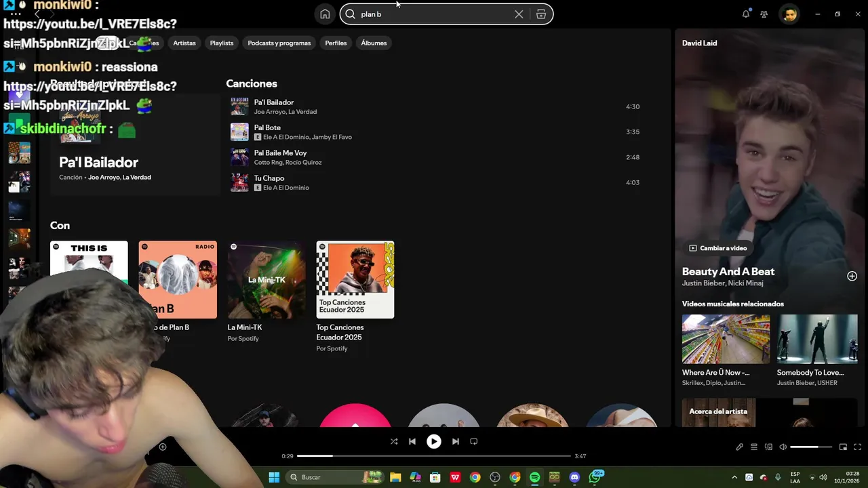This screenshot has height=488, width=868.
Task: Open the Somebody To Love video thumbnail
Action: (817, 339)
